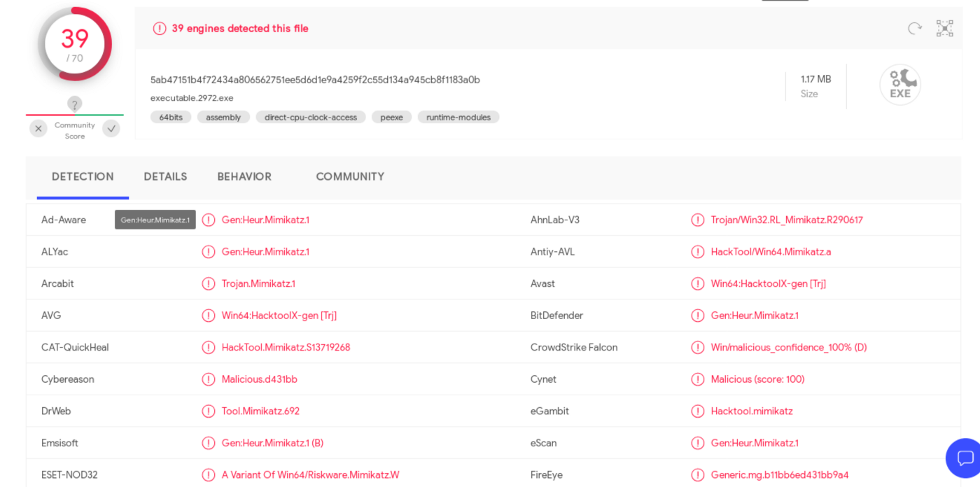The image size is (980, 487).
Task: Select the Tool.Mimikatz.692 detection
Action: pyautogui.click(x=260, y=411)
